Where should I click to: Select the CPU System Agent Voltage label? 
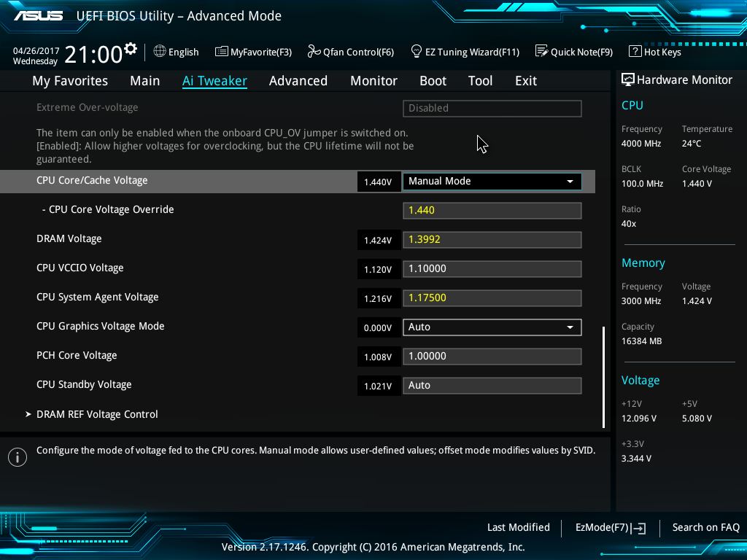tap(98, 297)
